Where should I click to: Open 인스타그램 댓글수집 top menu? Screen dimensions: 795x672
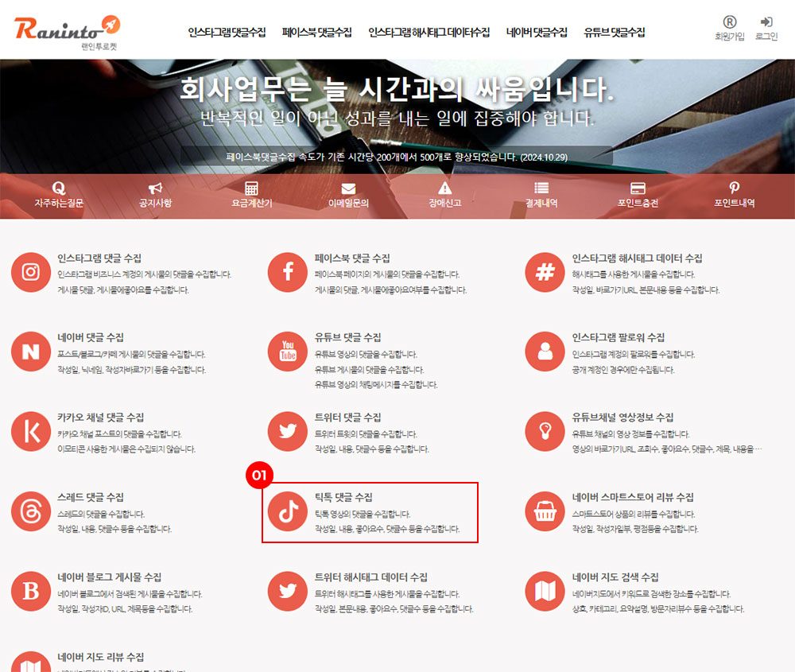coord(227,33)
